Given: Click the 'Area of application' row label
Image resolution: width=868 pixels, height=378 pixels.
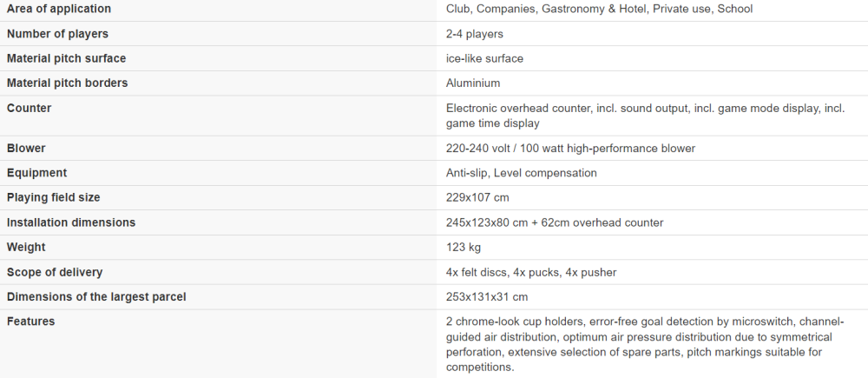Looking at the screenshot, I should pyautogui.click(x=59, y=9).
